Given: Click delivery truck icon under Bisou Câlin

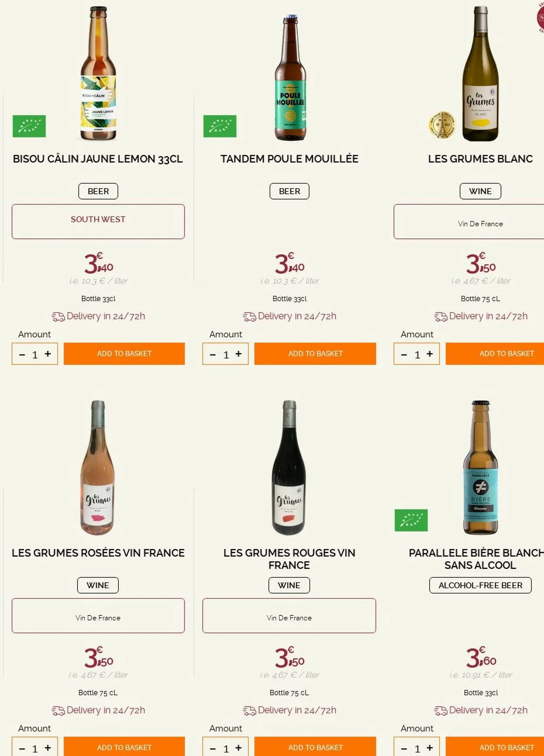Looking at the screenshot, I should (58, 317).
